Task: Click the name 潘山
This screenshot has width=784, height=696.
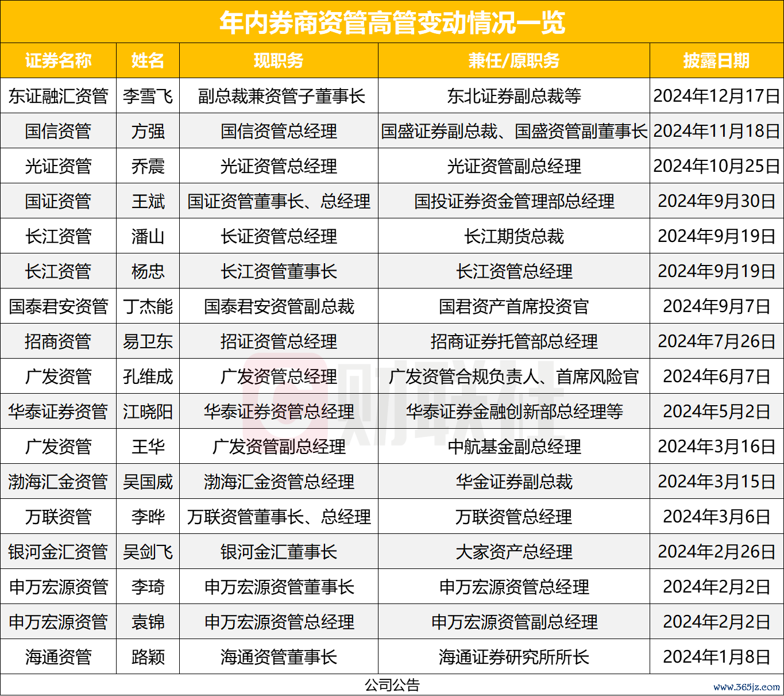Action: [x=148, y=236]
